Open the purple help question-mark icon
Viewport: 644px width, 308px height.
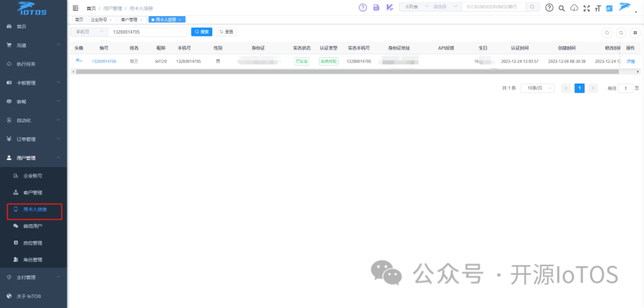(363, 7)
